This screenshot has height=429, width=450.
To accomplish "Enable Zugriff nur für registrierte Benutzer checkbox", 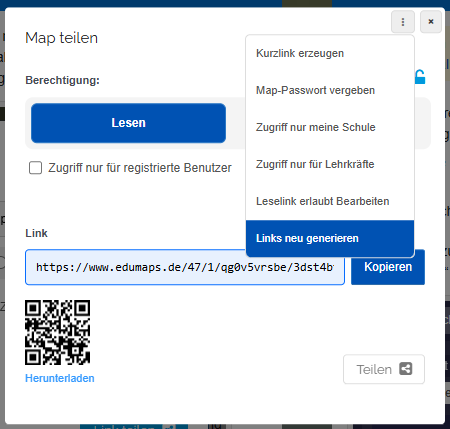I will point(35,168).
